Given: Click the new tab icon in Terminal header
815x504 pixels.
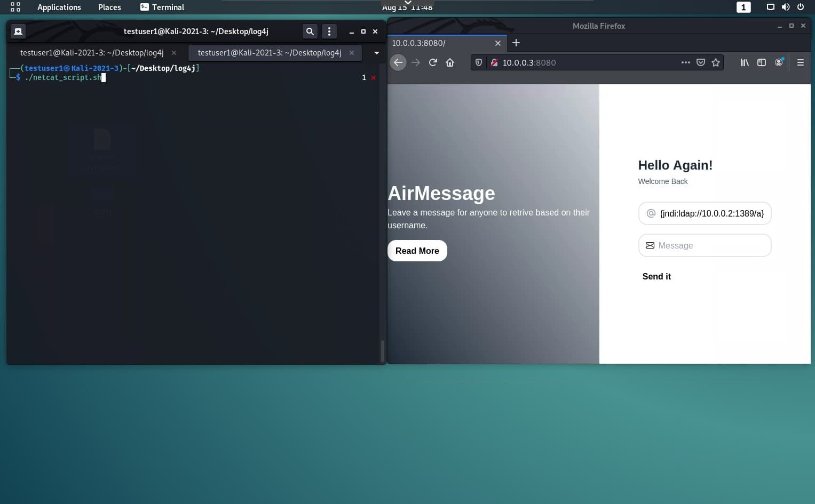Looking at the screenshot, I should [x=18, y=31].
